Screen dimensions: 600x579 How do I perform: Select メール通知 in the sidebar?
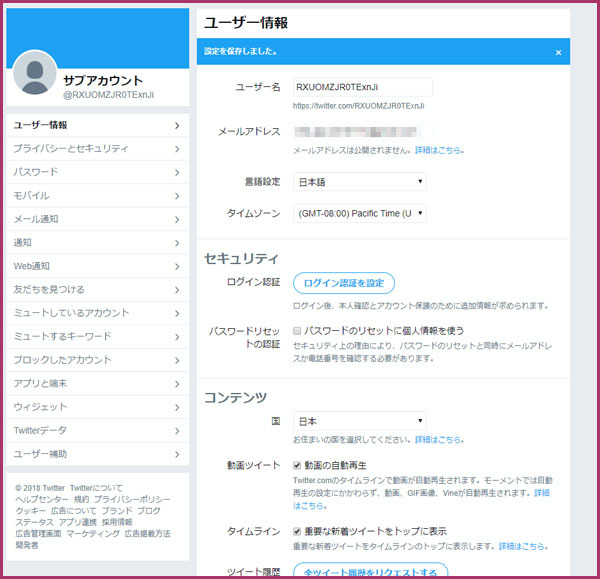click(x=98, y=219)
